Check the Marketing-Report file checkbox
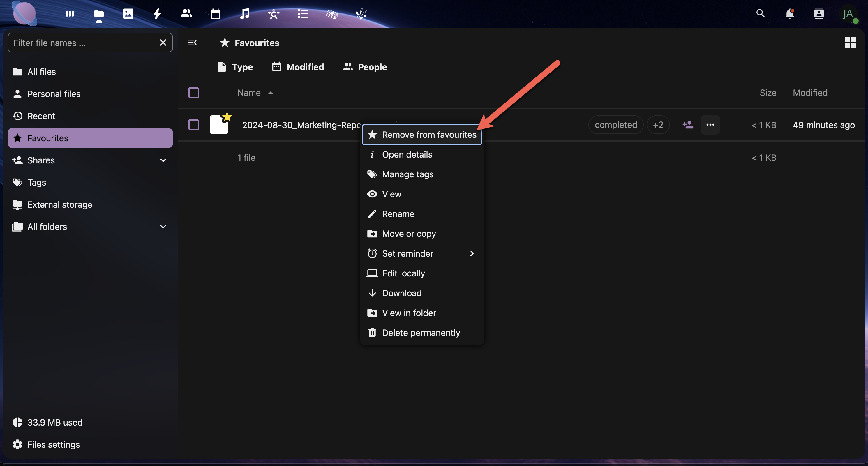This screenshot has width=868, height=466. point(193,125)
